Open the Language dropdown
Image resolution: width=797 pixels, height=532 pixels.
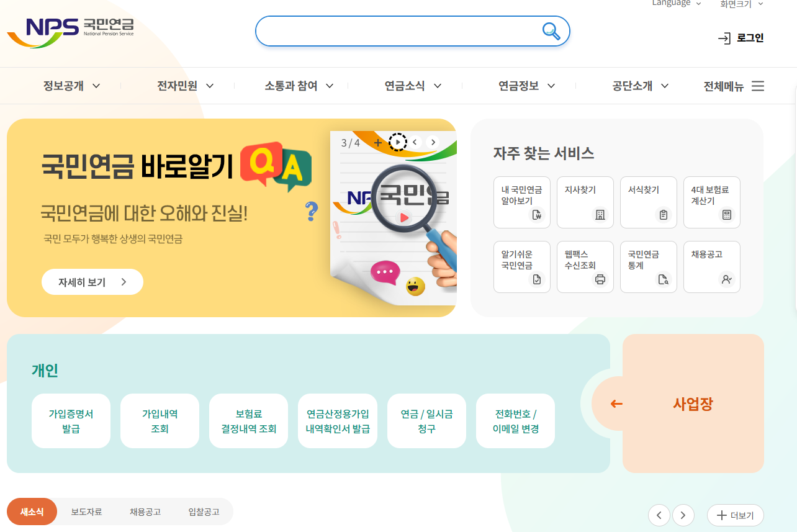coord(677,3)
